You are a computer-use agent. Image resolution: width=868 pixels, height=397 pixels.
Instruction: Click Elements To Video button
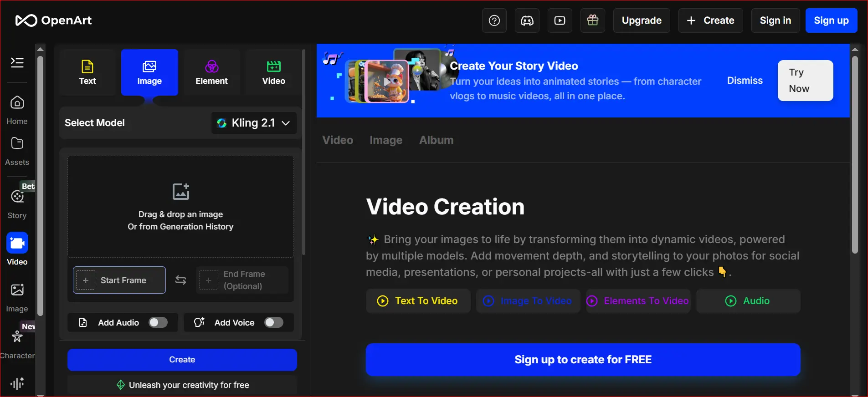click(638, 301)
